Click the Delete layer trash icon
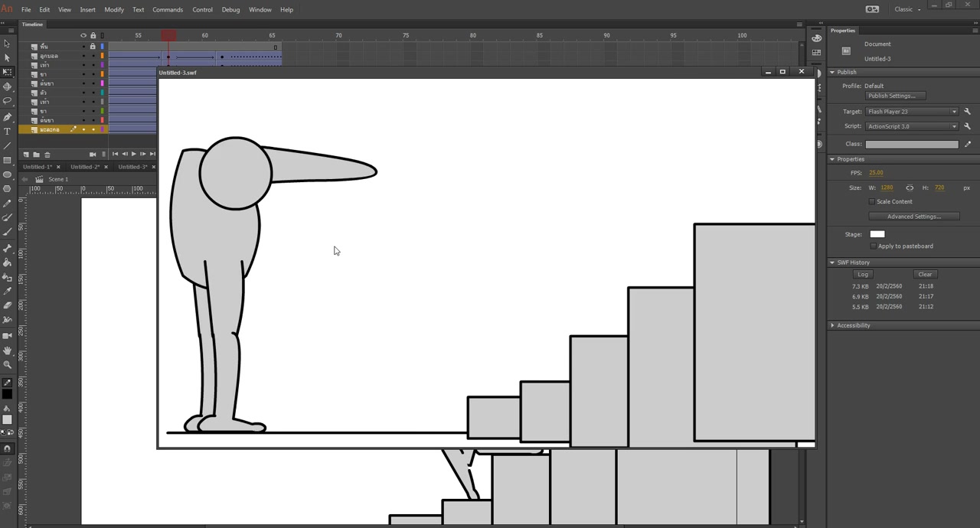The width and height of the screenshot is (980, 528). (47, 155)
